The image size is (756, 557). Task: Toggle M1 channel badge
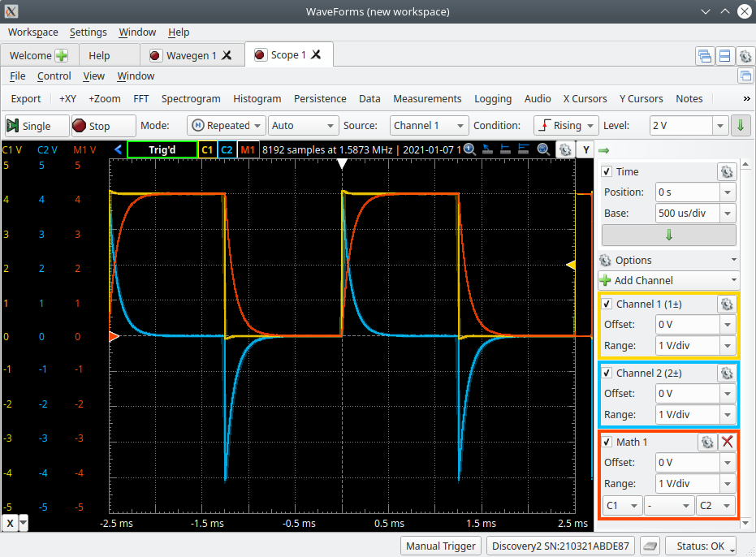[248, 149]
